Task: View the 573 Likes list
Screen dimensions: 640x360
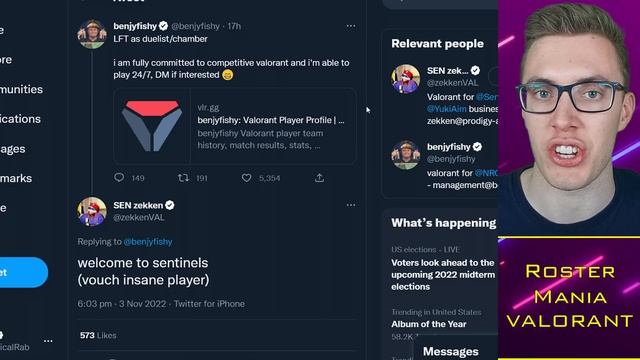Action: (98, 335)
